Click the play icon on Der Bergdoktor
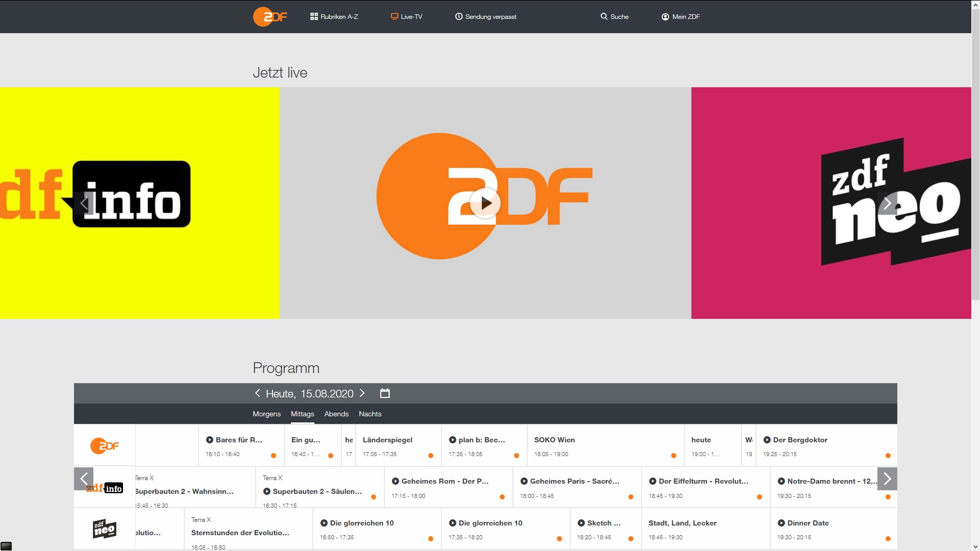Viewport: 980px width, 551px height. (x=767, y=440)
